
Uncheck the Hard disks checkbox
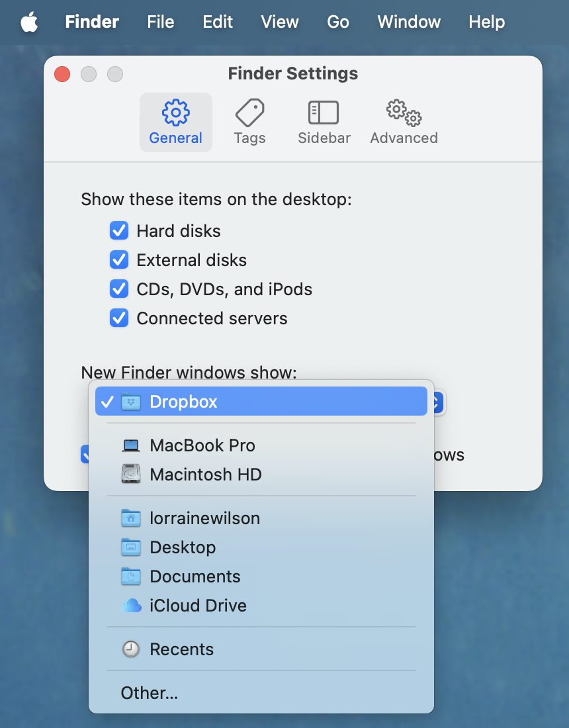119,231
